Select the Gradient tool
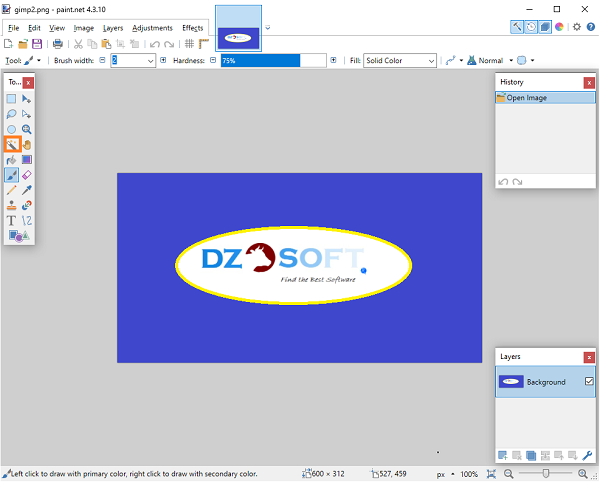The image size is (600, 483). (x=26, y=160)
